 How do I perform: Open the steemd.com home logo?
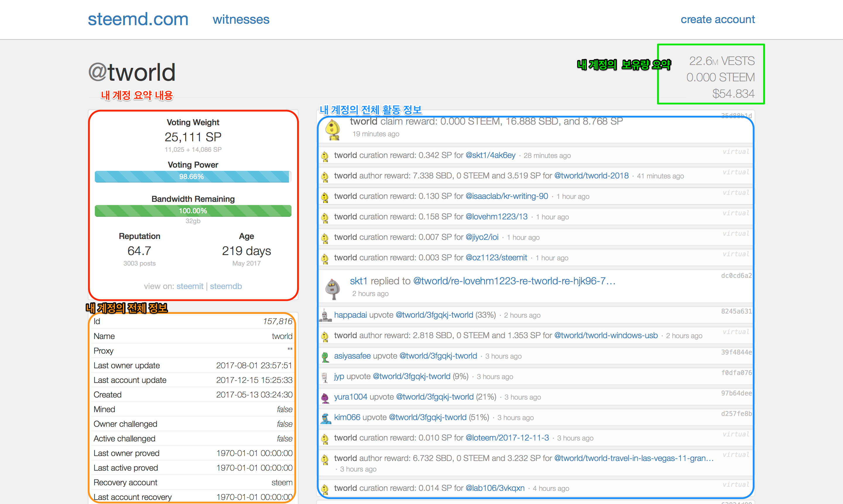[x=138, y=19]
